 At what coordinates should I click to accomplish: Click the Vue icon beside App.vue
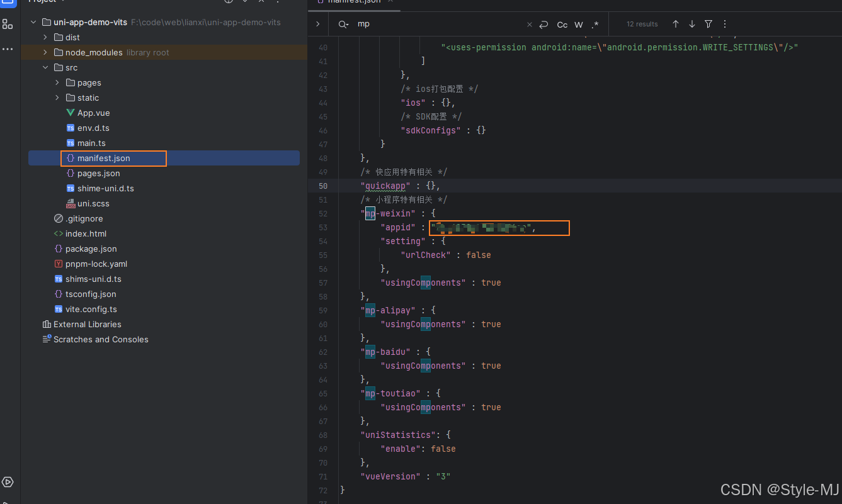(71, 113)
